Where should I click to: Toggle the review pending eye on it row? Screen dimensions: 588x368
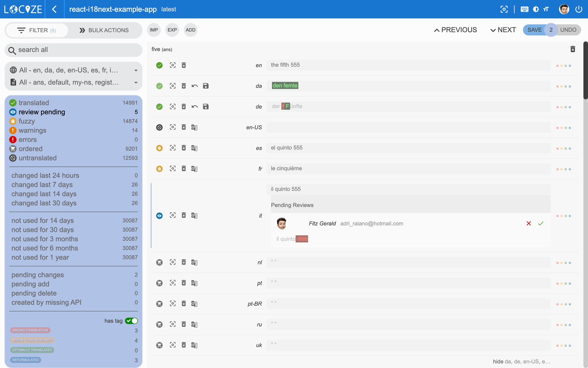pyautogui.click(x=160, y=216)
